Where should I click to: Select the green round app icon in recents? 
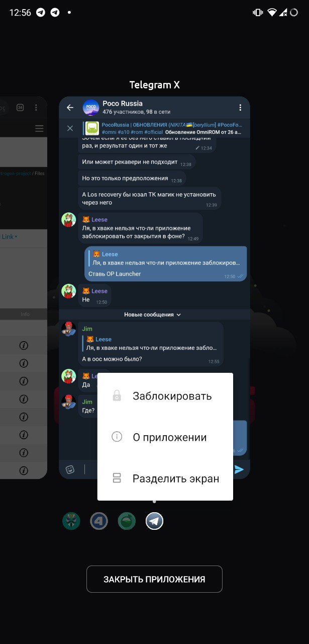coord(127,521)
